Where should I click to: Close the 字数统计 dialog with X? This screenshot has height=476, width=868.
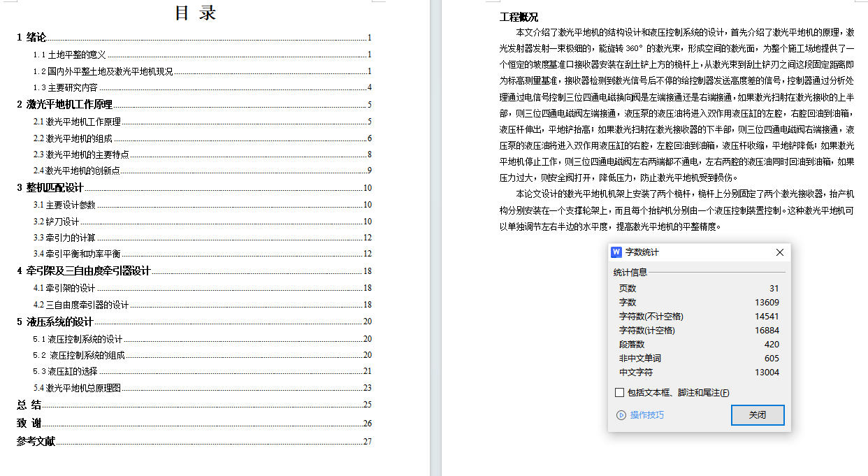coord(780,252)
